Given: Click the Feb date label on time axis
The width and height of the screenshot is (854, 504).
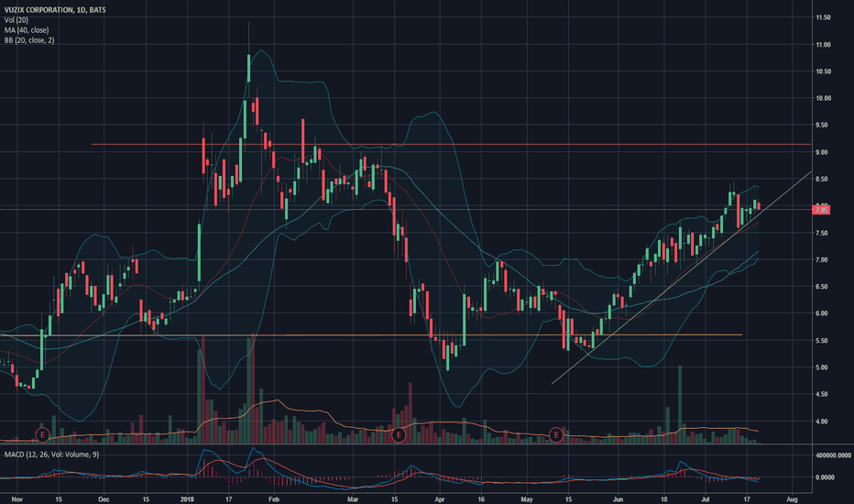Looking at the screenshot, I should coord(274,499).
